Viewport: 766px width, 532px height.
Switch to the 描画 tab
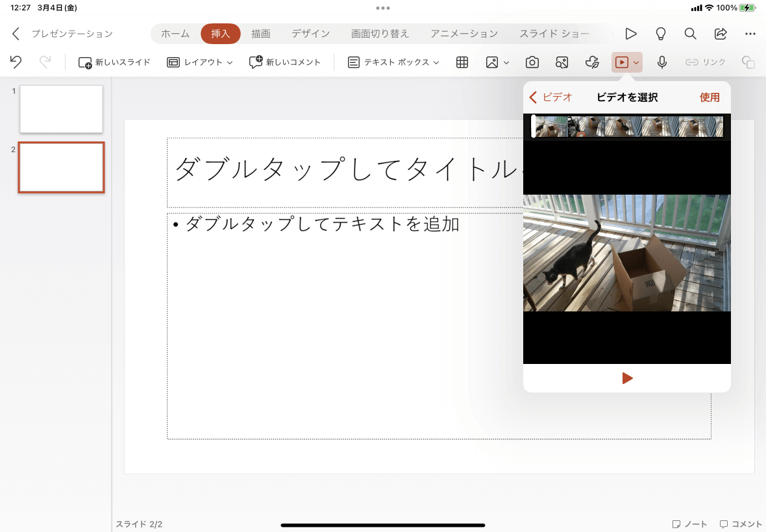(x=261, y=34)
